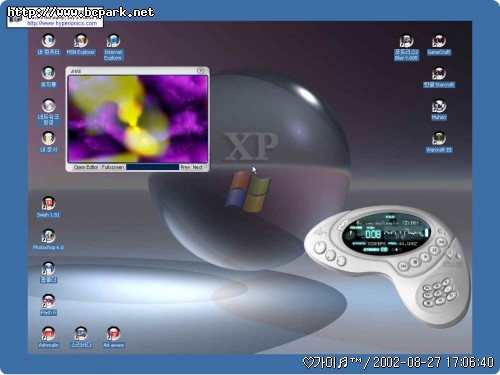This screenshot has height=375, width=500.
Task: Pause playback on the Winamp player
Action: [434, 249]
